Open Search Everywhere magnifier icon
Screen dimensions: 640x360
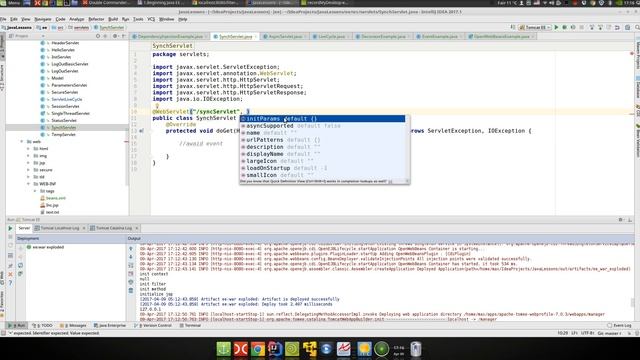click(x=637, y=27)
